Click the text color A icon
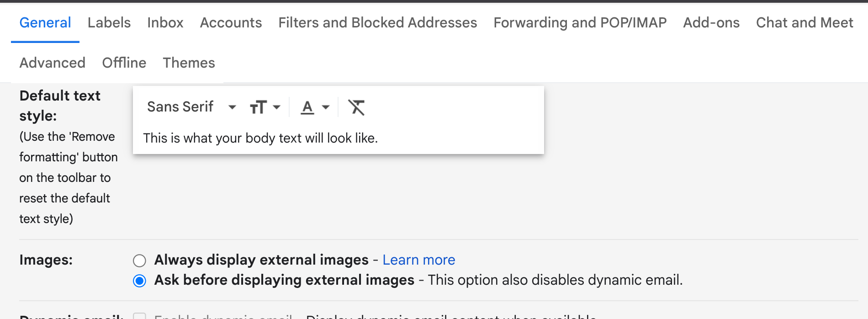Image resolution: width=868 pixels, height=319 pixels. click(307, 107)
